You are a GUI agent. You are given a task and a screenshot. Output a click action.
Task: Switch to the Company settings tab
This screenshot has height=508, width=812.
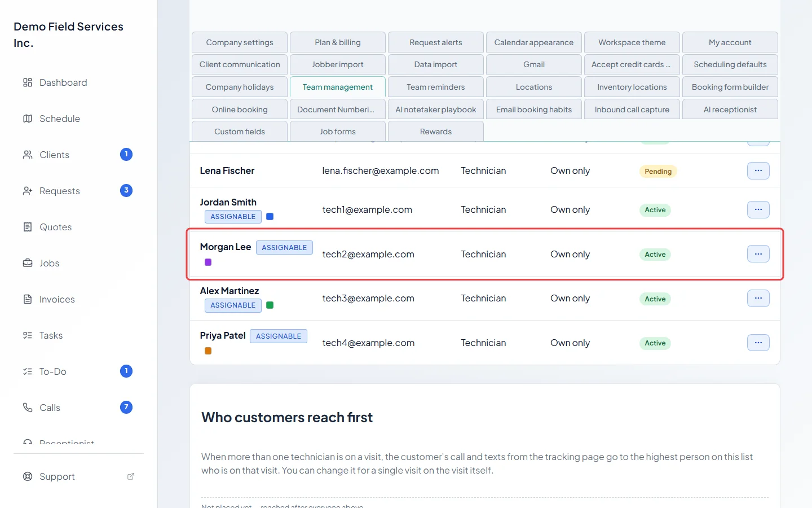click(x=240, y=42)
